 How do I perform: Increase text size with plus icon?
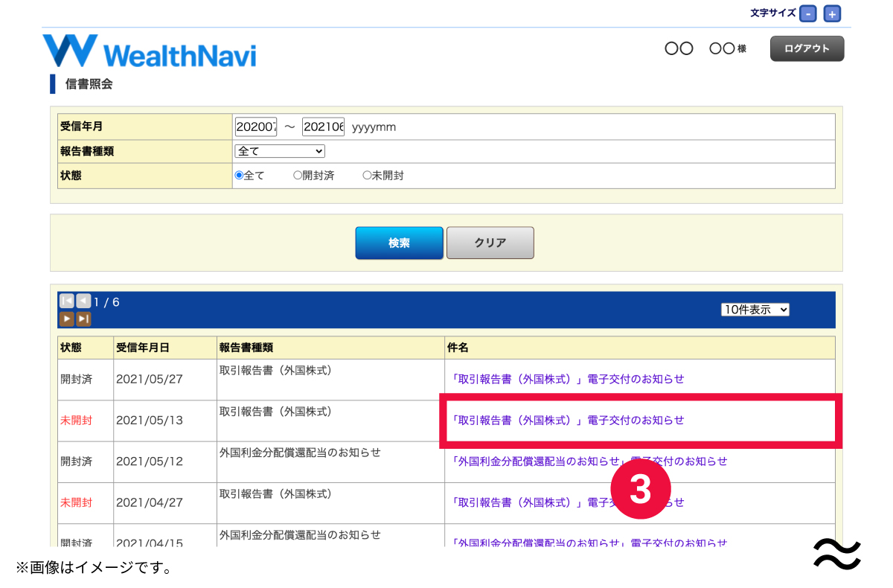click(x=832, y=13)
